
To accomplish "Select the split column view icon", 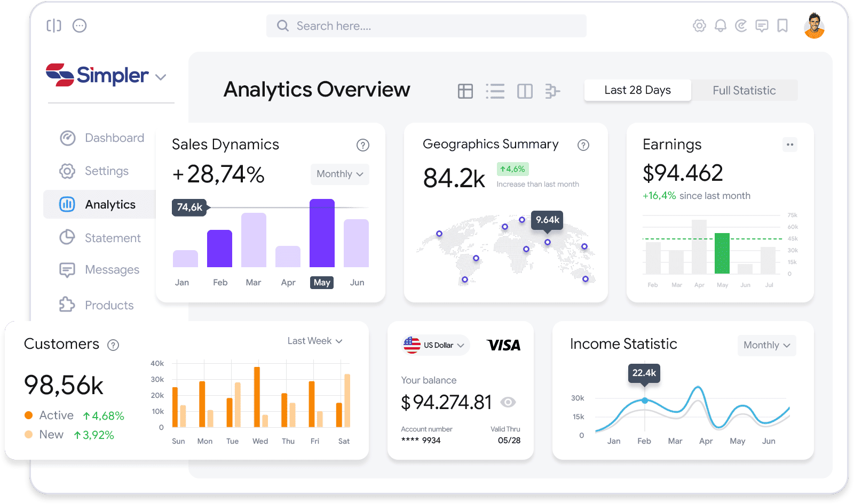I will (x=525, y=91).
